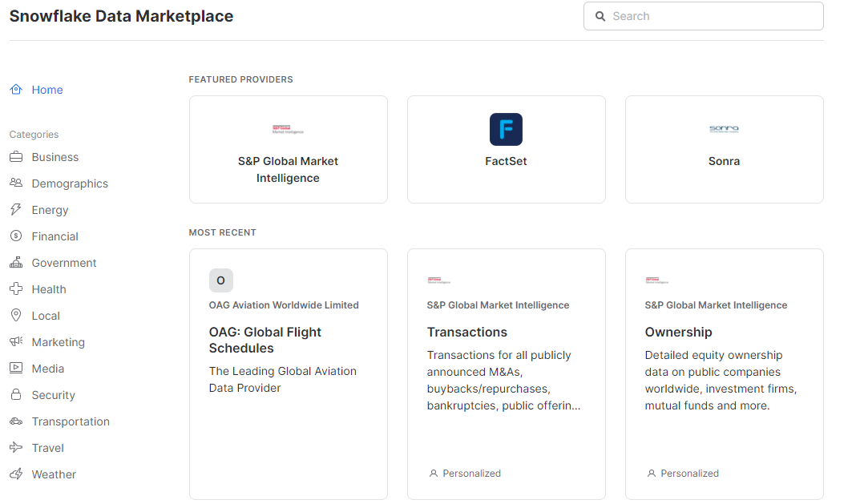Screen dimensions: 856x504
Task: Focus the Search input field
Action: point(703,16)
